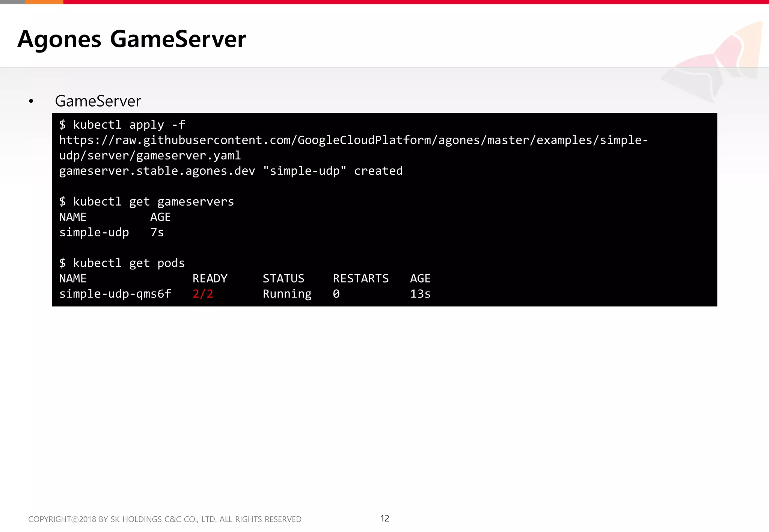Click the GameServer bullet text
Screen dimensions: 769x532
click(x=98, y=101)
